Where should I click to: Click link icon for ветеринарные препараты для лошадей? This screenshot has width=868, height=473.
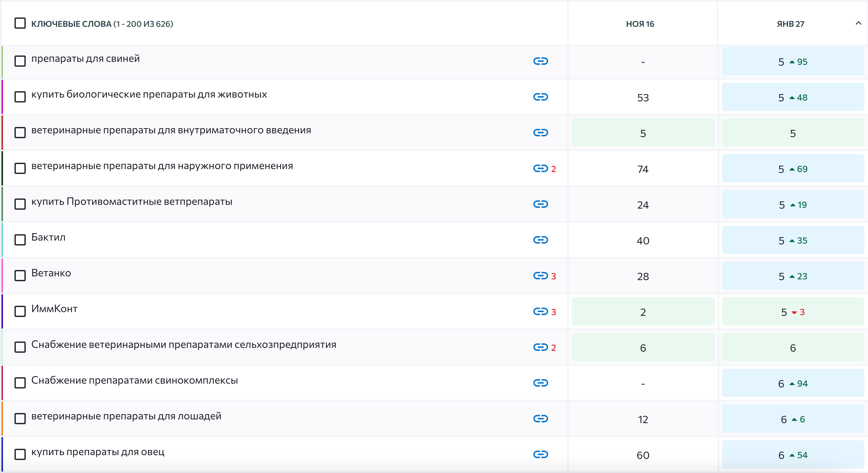(540, 419)
